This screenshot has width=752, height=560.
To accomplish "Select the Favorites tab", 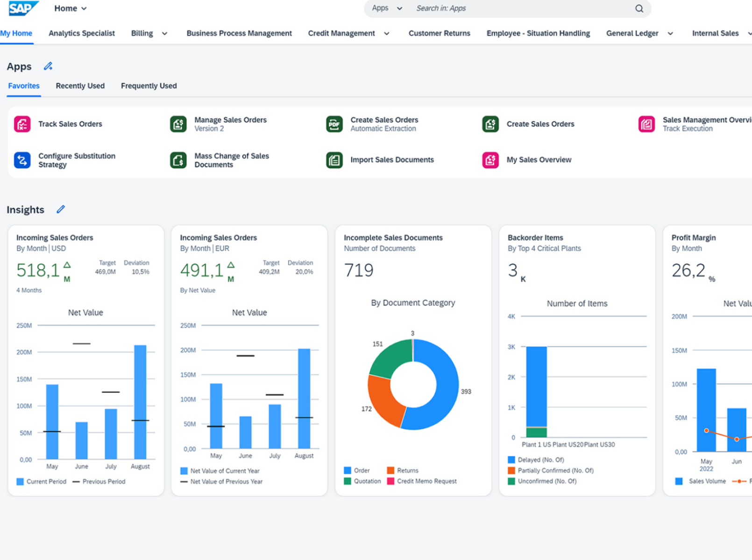I will point(24,86).
